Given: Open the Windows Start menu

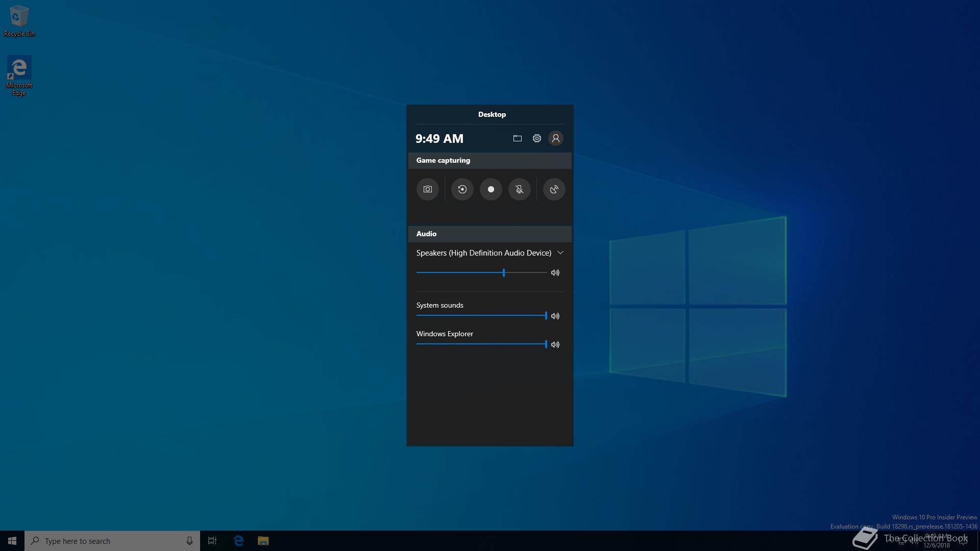Looking at the screenshot, I should pyautogui.click(x=12, y=541).
